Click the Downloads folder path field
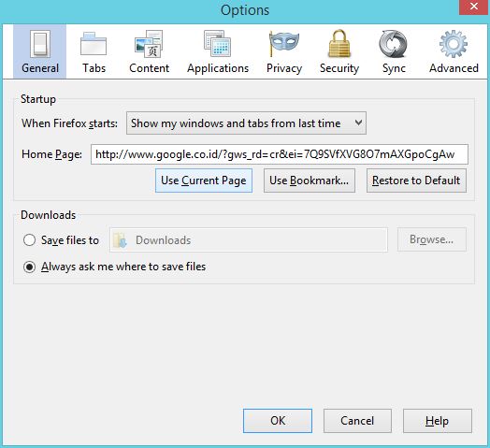The width and height of the screenshot is (490, 448). click(x=249, y=240)
